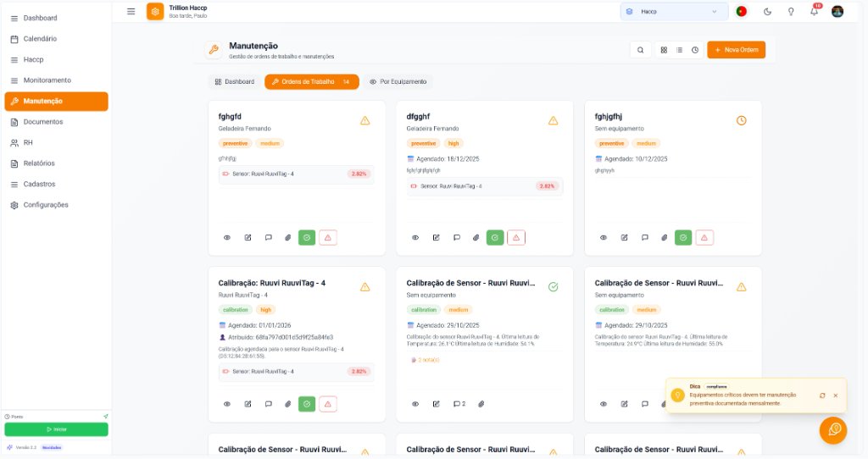Close the Dica tip popup
This screenshot has height=459, width=868.
835,395
